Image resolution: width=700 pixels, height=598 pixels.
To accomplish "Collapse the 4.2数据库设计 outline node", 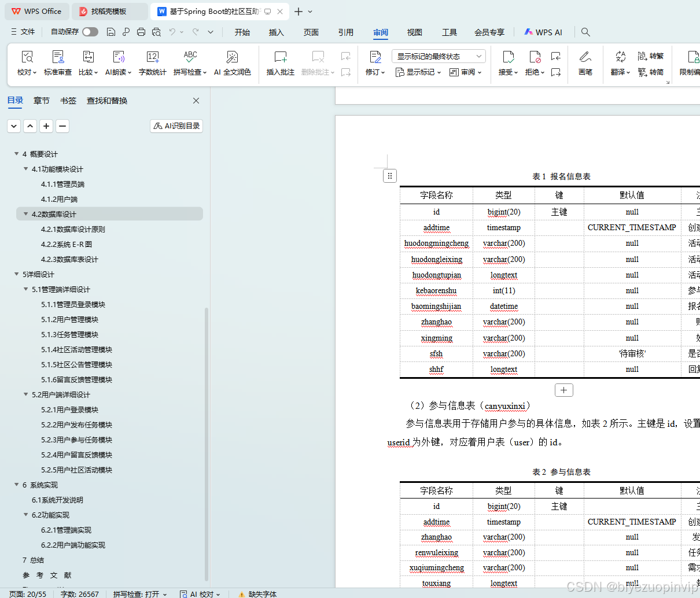I will point(26,214).
